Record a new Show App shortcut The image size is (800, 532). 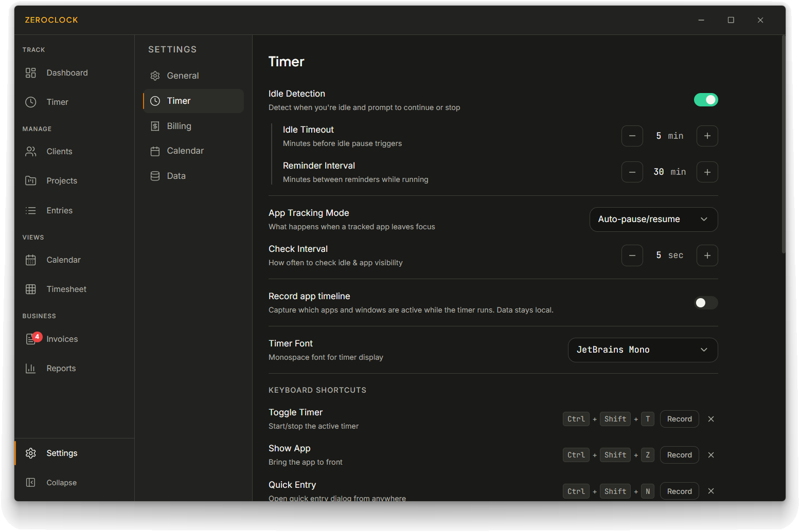[679, 455]
